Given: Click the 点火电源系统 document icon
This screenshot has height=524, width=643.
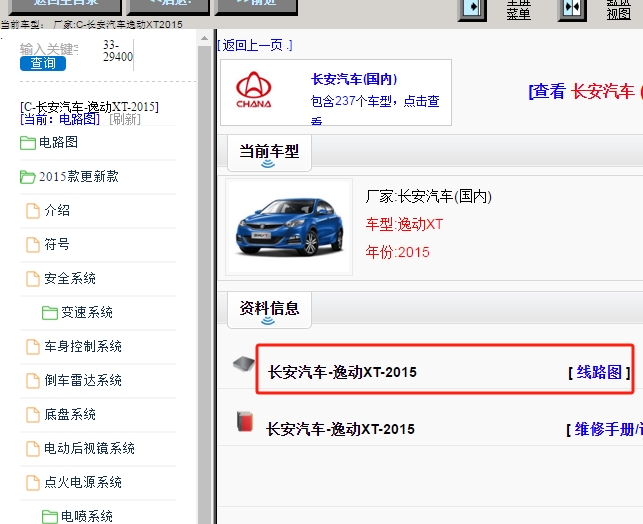Looking at the screenshot, I should click(x=33, y=483).
